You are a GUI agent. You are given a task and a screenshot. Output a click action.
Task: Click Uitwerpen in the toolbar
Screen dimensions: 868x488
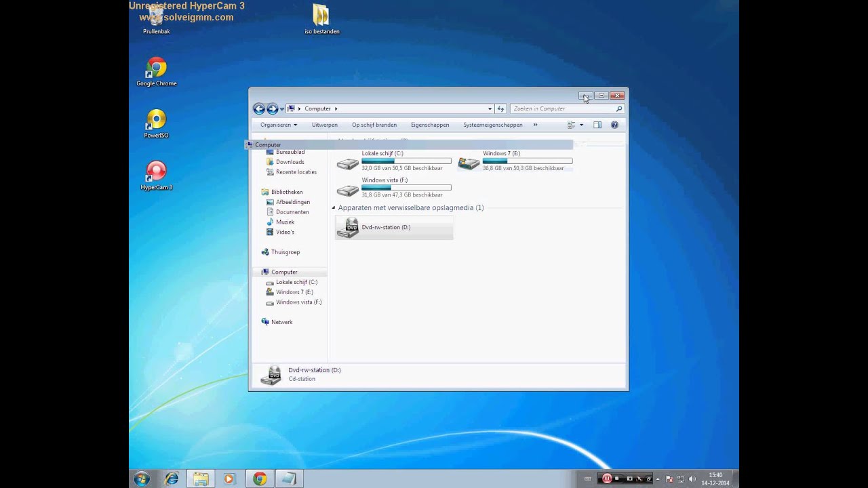click(x=325, y=125)
